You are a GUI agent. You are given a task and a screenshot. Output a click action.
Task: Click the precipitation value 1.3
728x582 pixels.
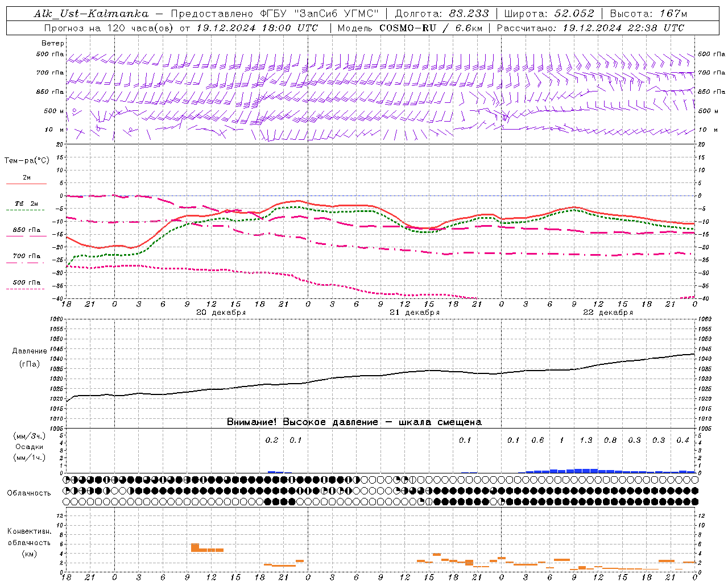586,440
